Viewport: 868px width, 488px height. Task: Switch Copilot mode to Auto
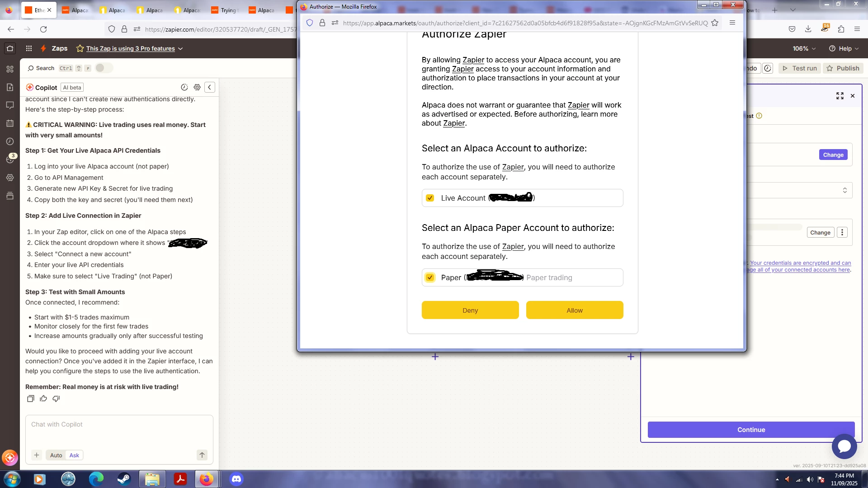click(56, 455)
